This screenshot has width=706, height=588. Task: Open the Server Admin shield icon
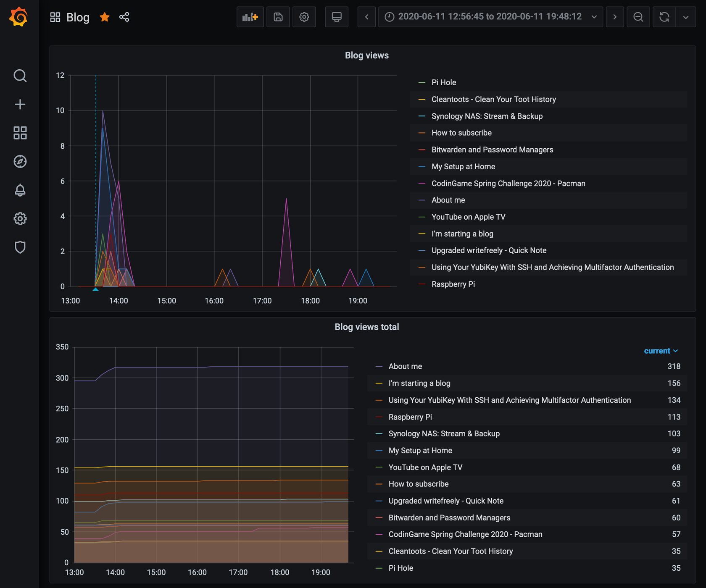pos(20,247)
